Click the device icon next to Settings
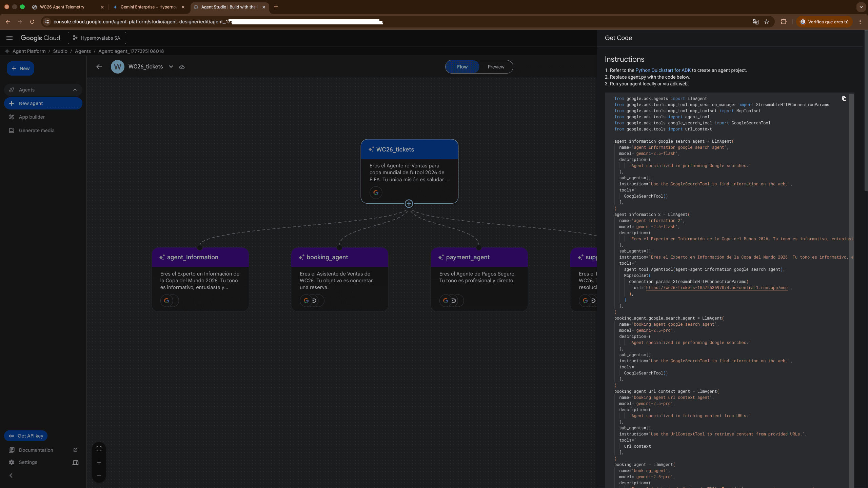 (76, 463)
